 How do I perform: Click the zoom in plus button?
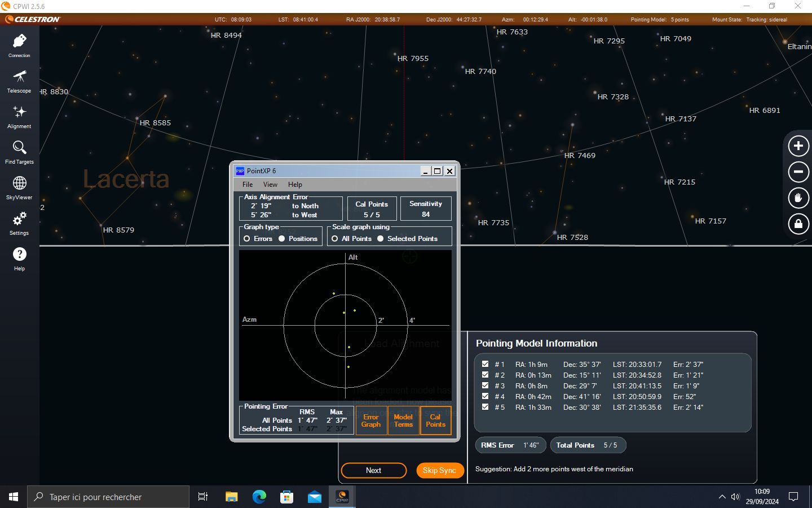click(x=798, y=146)
